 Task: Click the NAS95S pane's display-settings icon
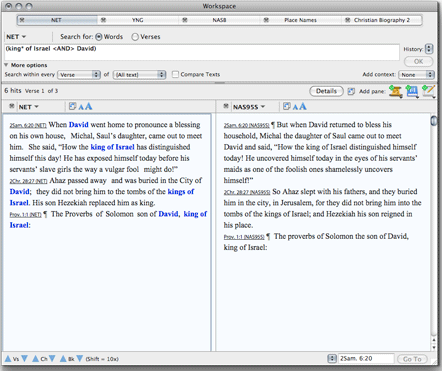(x=286, y=106)
